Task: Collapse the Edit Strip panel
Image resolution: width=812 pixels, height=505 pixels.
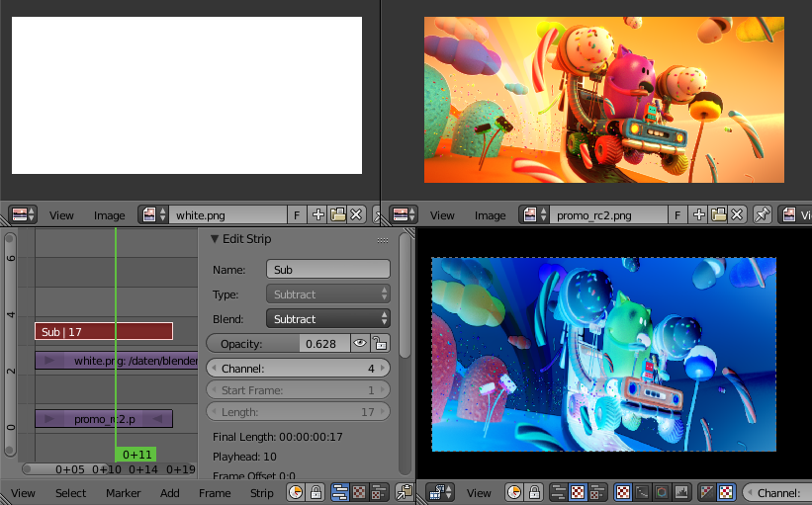Action: (215, 239)
